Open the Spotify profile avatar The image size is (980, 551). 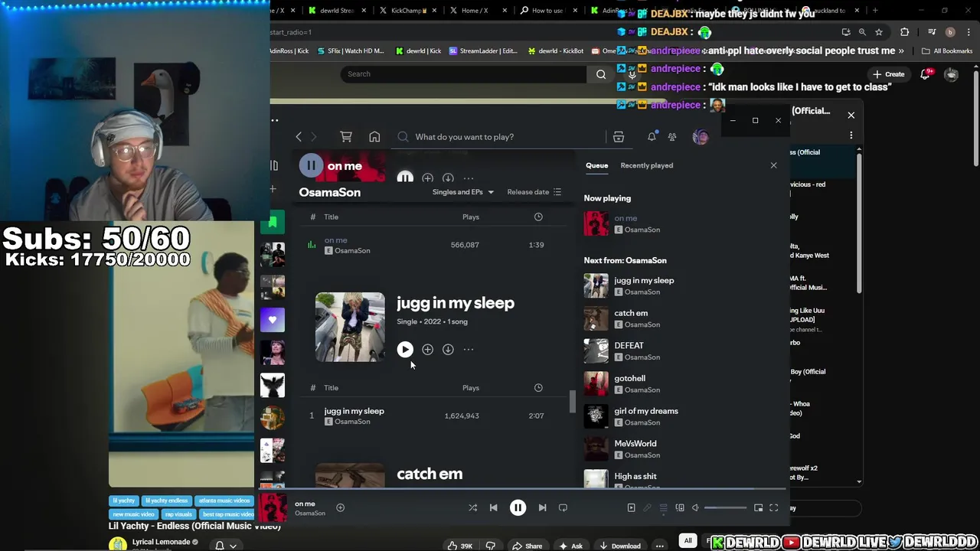click(701, 137)
